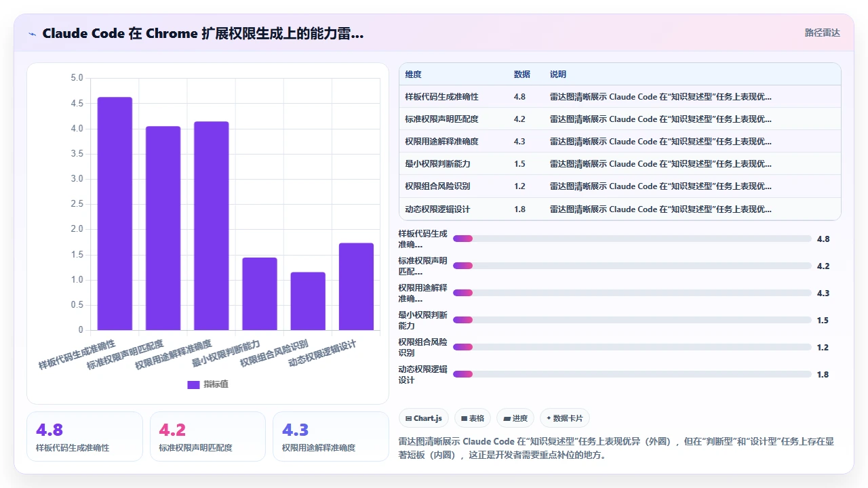The width and height of the screenshot is (868, 488).
Task: Click the 标准权限声明匹配度 x-axis label under the chart
Action: [x=125, y=354]
